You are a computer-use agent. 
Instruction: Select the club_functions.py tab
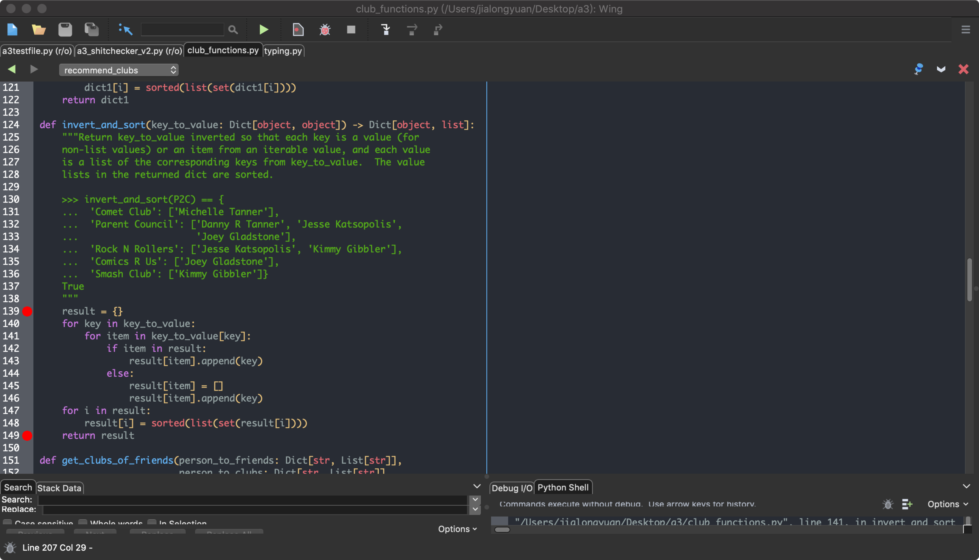click(223, 50)
